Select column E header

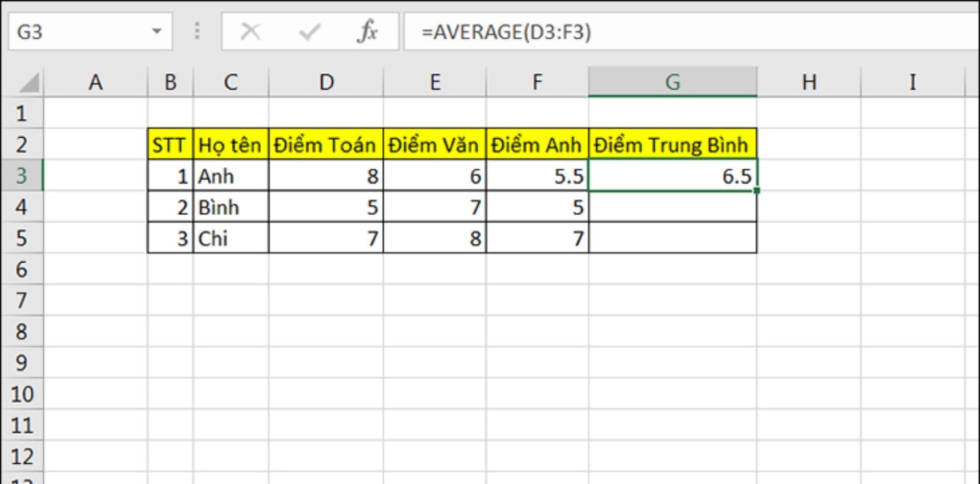coord(435,82)
